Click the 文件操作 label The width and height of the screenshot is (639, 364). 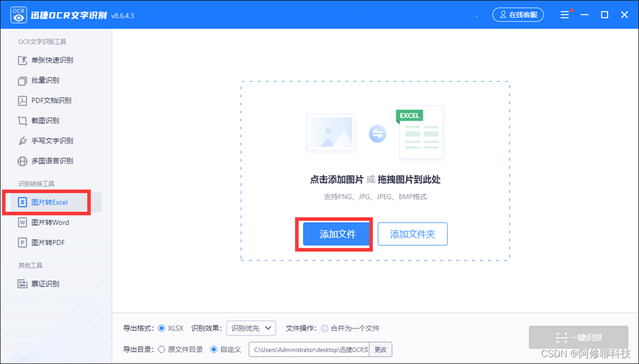coord(301,328)
